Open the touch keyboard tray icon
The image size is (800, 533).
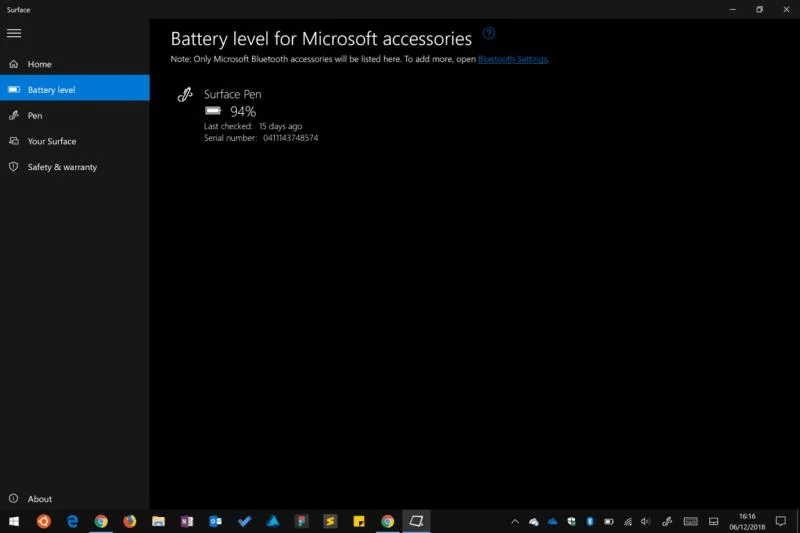(690, 521)
